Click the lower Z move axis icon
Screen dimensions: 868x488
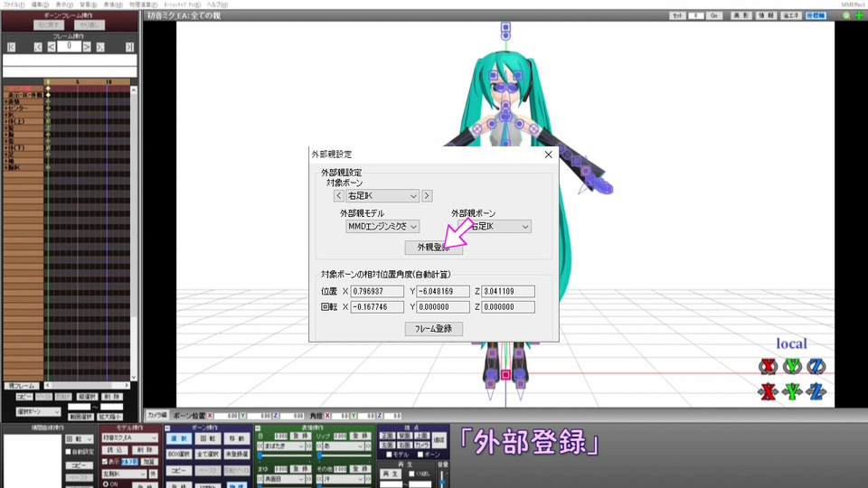816,391
